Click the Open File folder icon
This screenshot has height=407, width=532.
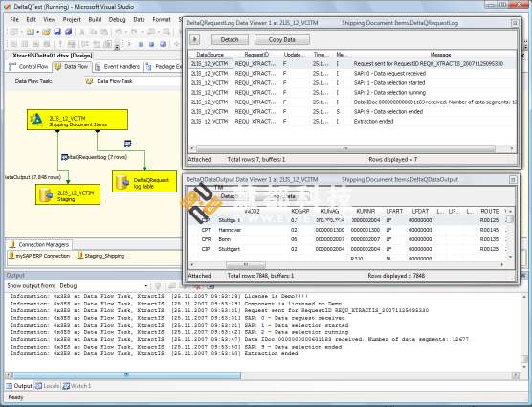(46, 33)
